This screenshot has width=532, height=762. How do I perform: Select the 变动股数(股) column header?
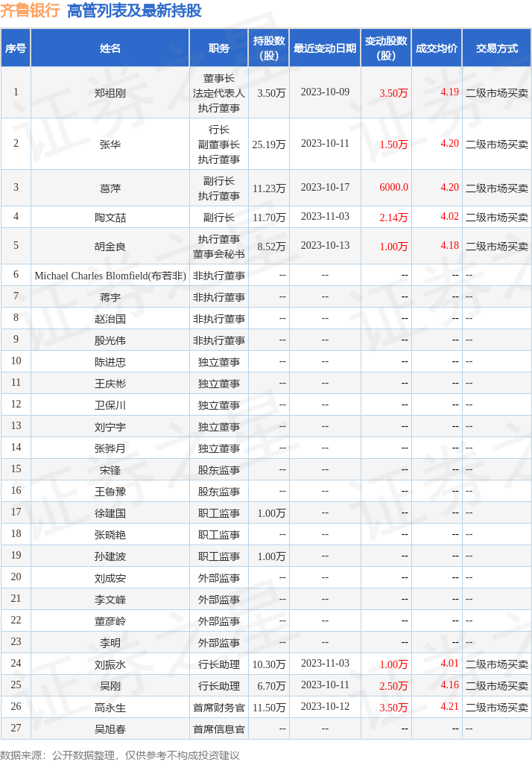pos(386,48)
